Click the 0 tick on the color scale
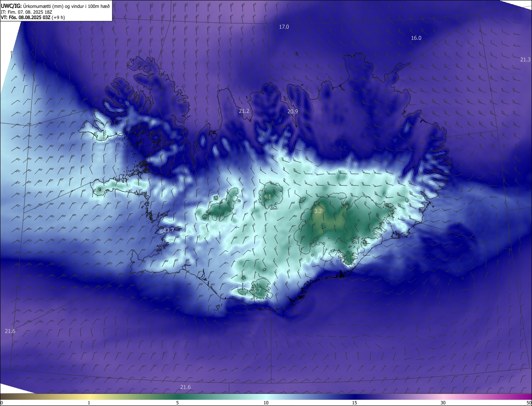This screenshot has height=406, width=532. (x=2, y=403)
